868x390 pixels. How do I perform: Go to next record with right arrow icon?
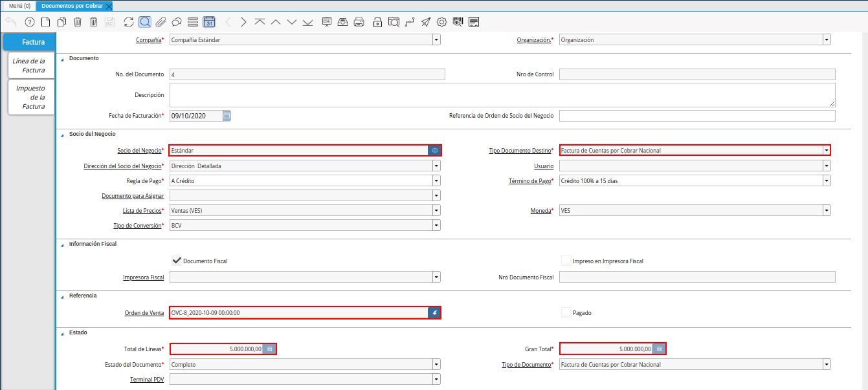[x=243, y=22]
